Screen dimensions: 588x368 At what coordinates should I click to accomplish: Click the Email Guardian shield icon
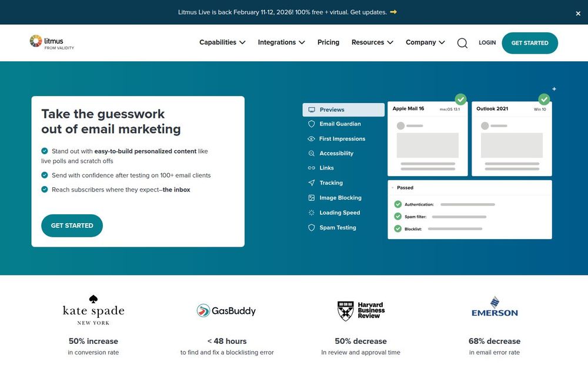click(x=311, y=124)
